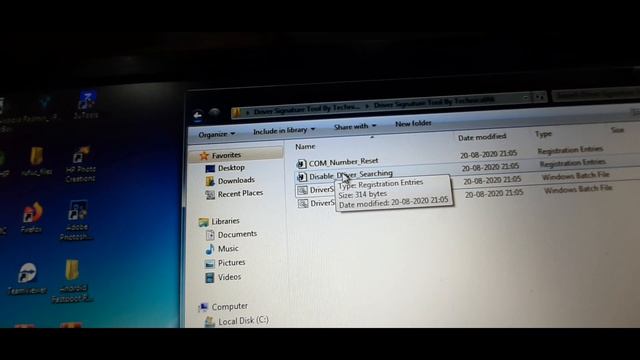Screen dimensions: 640x360
Task: Launch the Firefox desktop shortcut
Action: (32, 217)
